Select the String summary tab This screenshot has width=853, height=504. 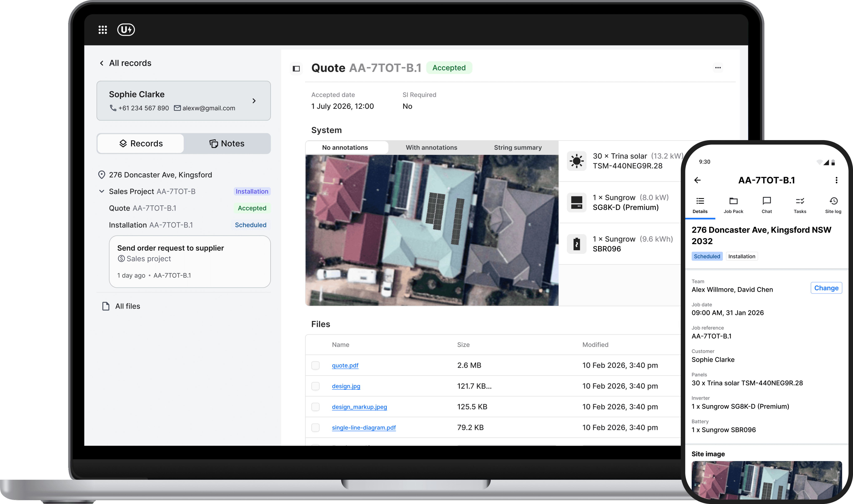(x=517, y=148)
